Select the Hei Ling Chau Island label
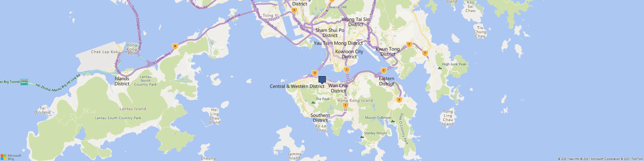 [214, 116]
